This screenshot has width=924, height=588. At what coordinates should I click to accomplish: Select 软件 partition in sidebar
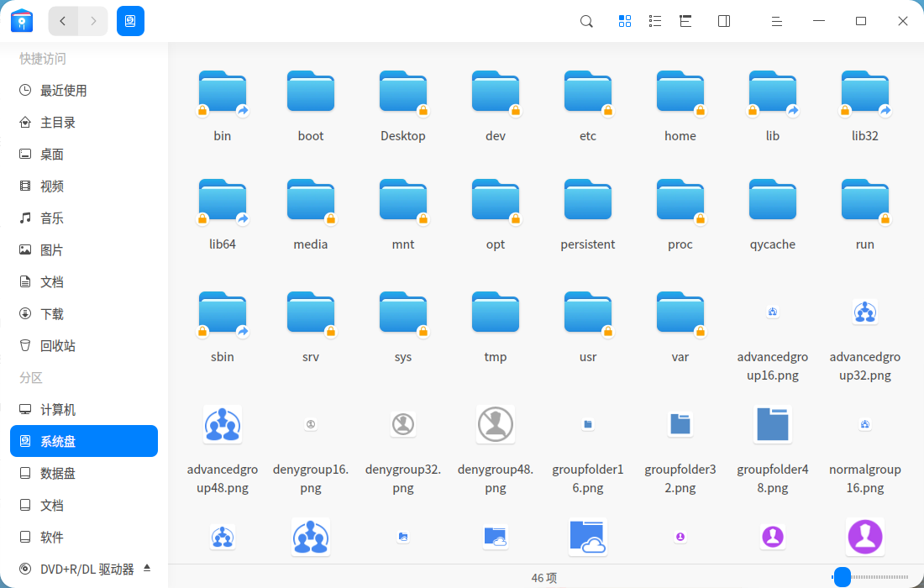pyautogui.click(x=84, y=537)
